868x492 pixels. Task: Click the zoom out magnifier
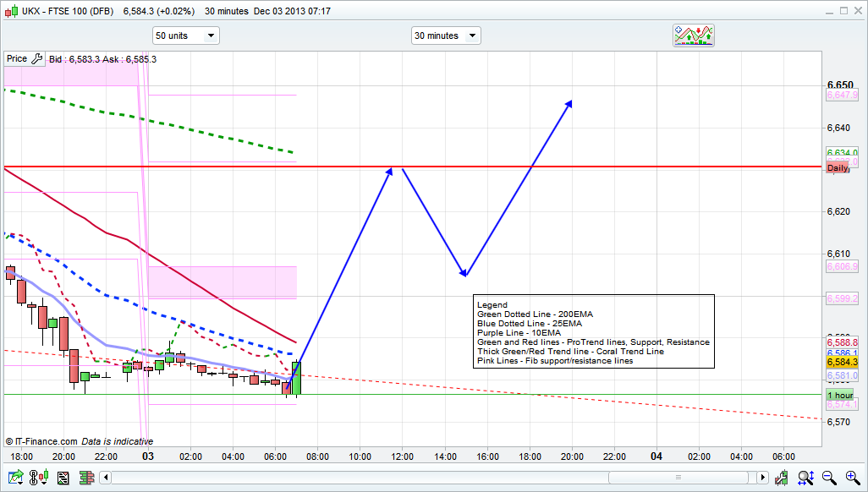[829, 478]
